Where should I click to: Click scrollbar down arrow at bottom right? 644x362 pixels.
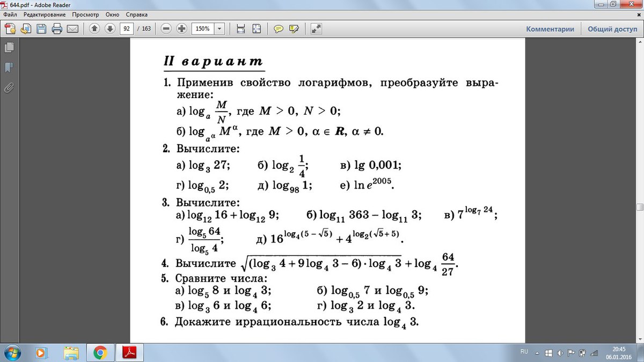coord(640,339)
